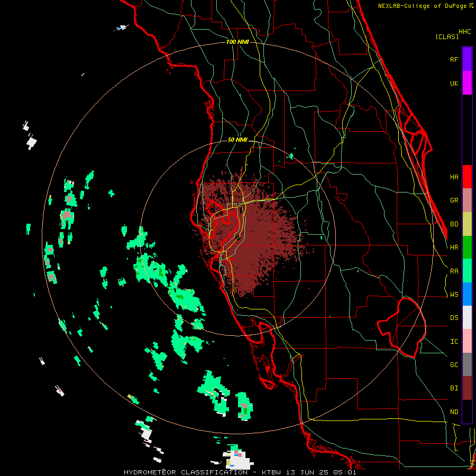Click the HHC product label

pyautogui.click(x=464, y=32)
